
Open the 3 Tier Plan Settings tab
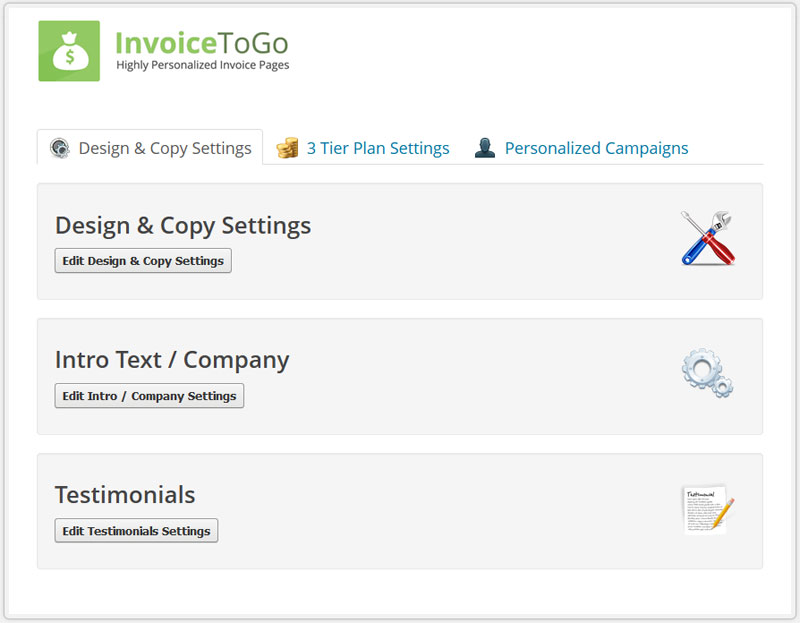378,148
